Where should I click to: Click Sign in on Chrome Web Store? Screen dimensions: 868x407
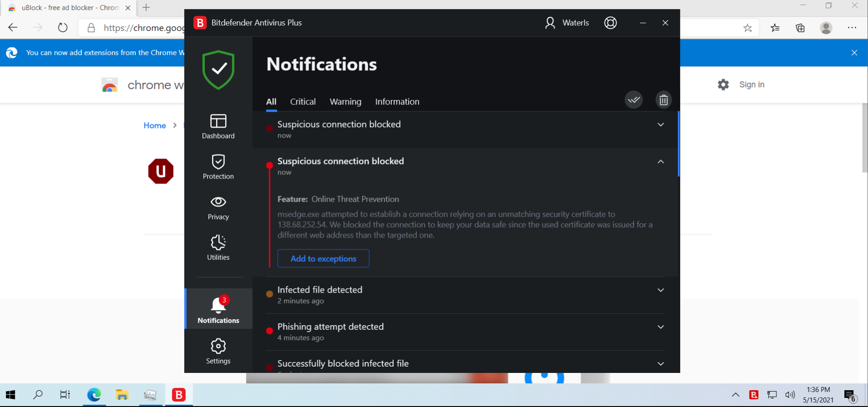tap(752, 84)
